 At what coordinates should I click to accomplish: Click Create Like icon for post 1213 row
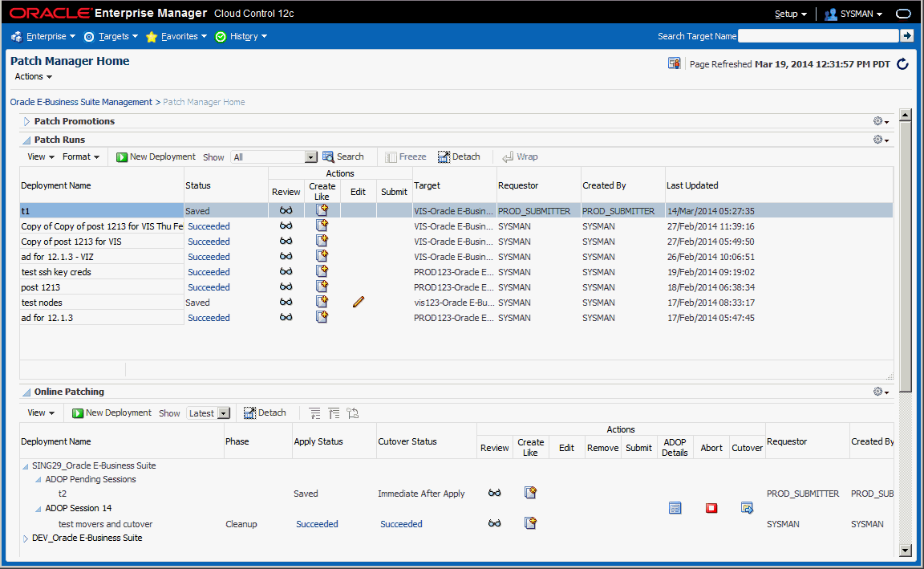[322, 287]
